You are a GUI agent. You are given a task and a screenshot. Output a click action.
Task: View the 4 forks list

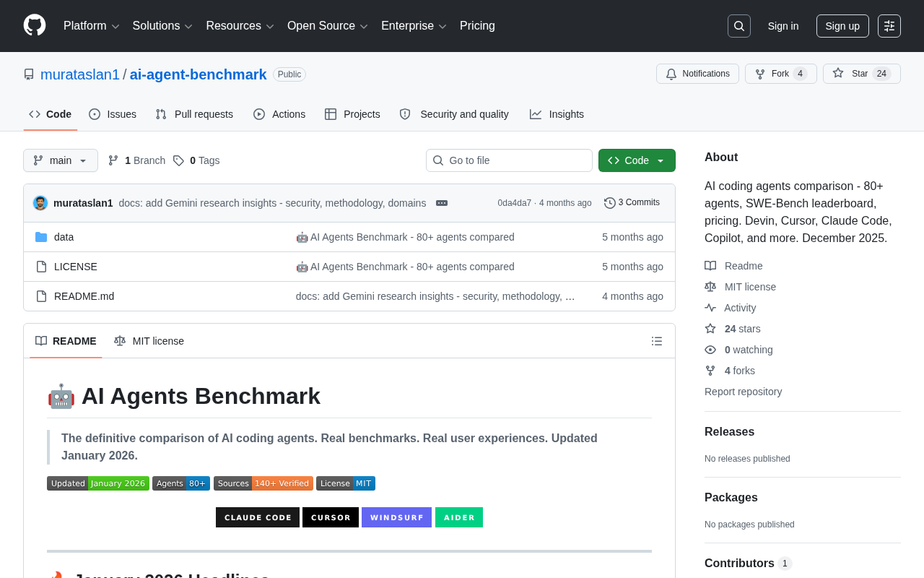(730, 371)
